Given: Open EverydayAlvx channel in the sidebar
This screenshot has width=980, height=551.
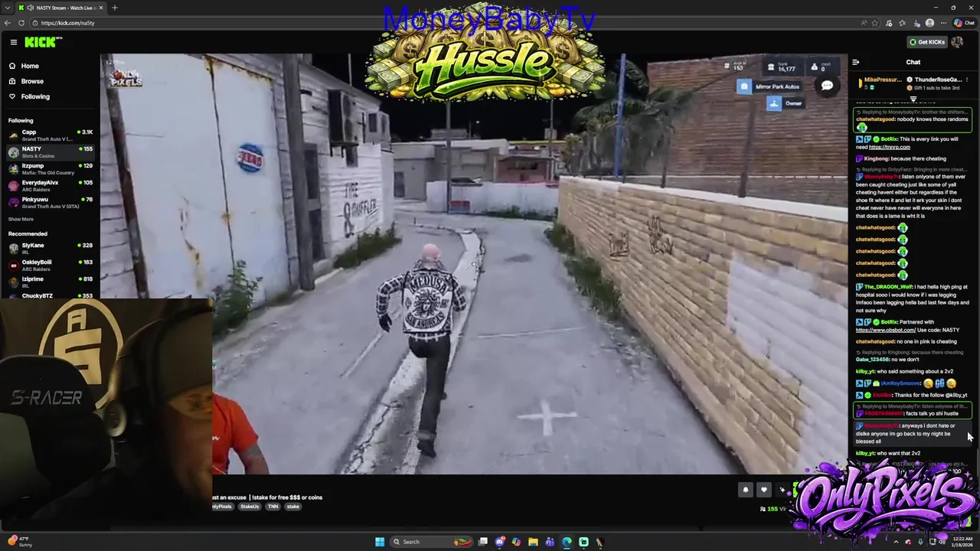Looking at the screenshot, I should point(50,186).
